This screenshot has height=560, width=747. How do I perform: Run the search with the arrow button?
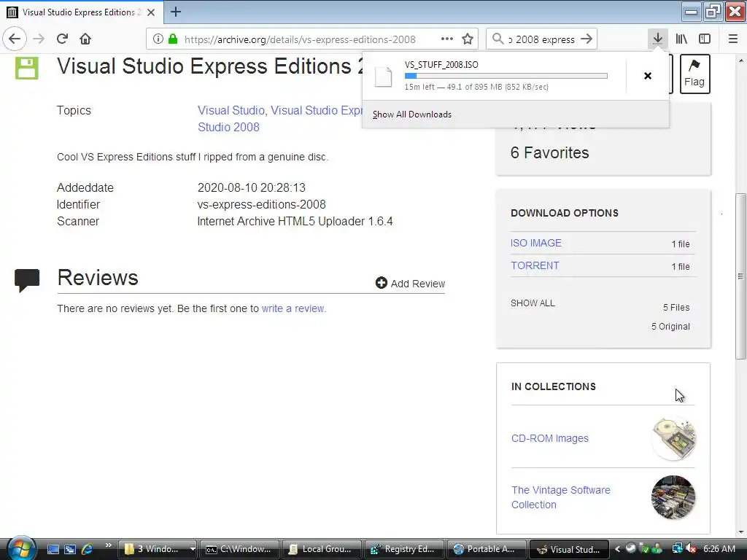587,39
